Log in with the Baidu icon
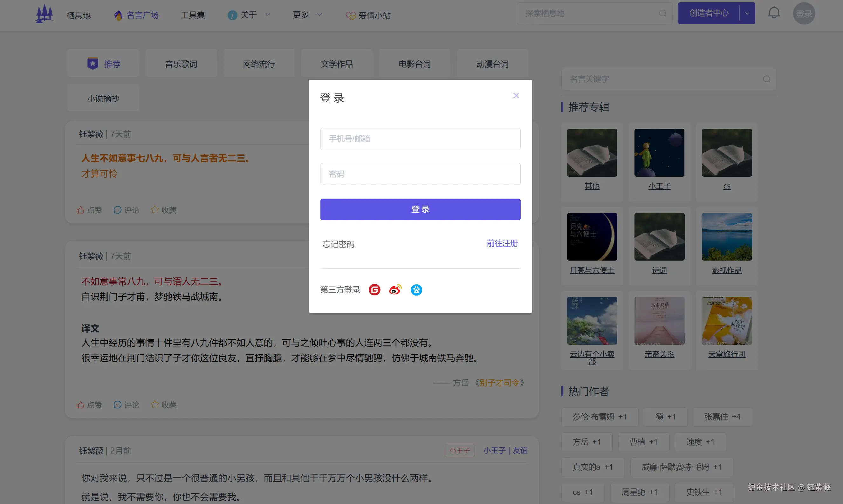Image resolution: width=843 pixels, height=504 pixels. click(x=416, y=290)
